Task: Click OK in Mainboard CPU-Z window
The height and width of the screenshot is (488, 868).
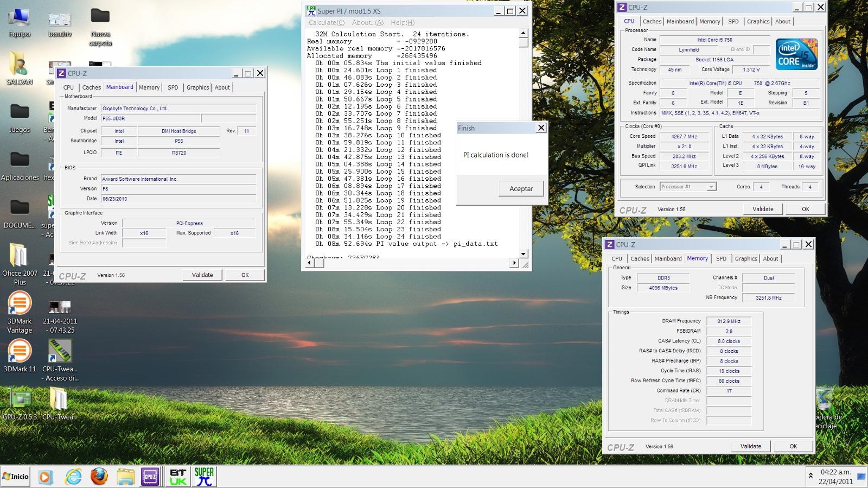Action: pyautogui.click(x=245, y=275)
